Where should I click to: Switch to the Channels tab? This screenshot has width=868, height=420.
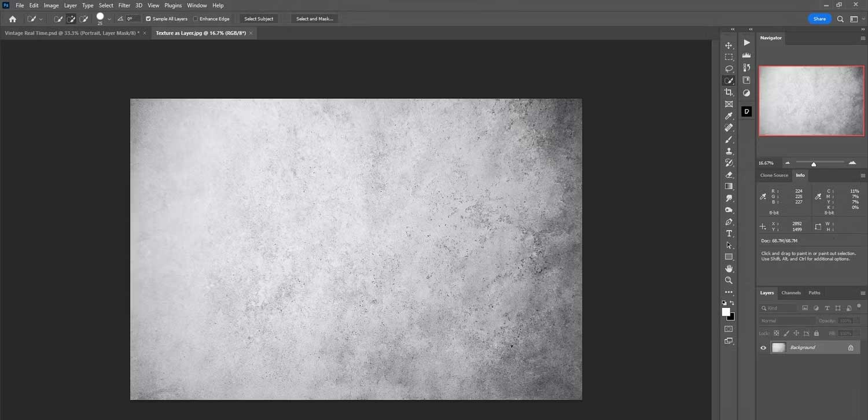(x=790, y=293)
